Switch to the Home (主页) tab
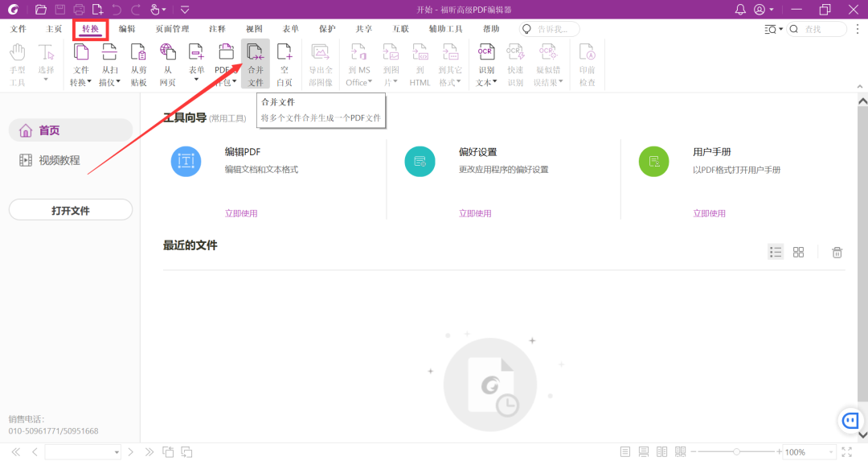 point(54,29)
